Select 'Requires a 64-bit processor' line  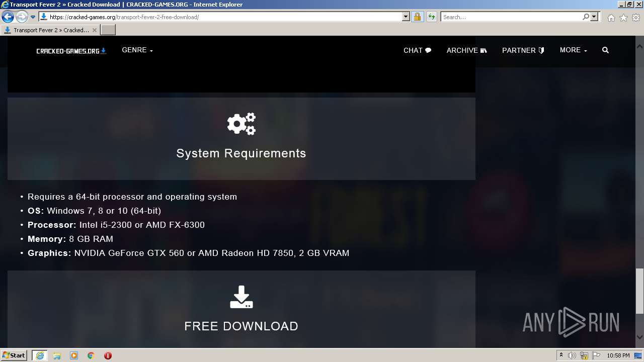coord(132,197)
